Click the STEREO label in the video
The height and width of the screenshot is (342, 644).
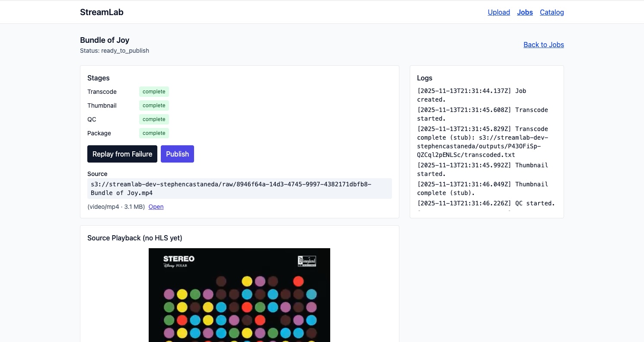pos(179,259)
